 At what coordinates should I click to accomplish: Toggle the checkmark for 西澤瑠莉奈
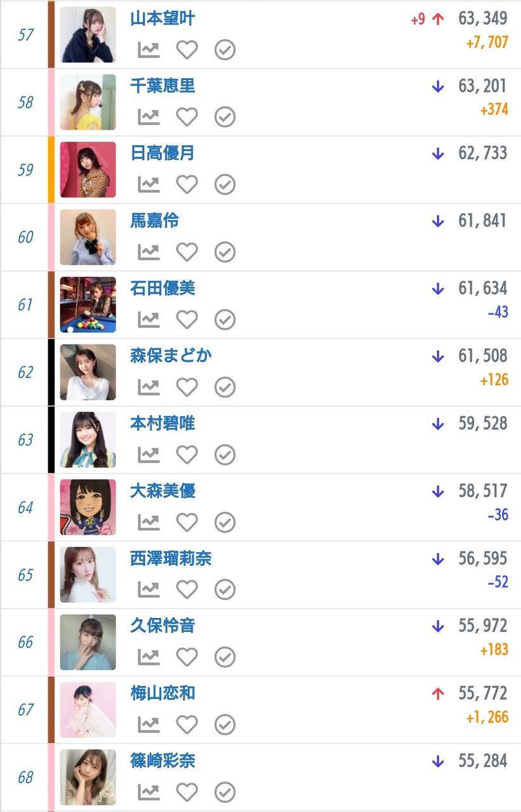pos(225,589)
